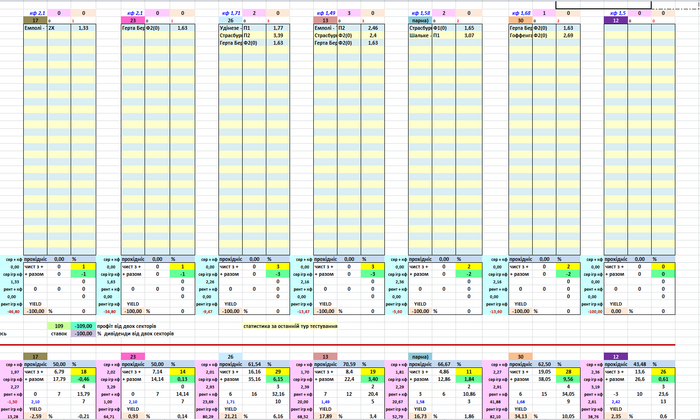Click the YIELD value '-2,59'
The image size is (700, 420).
35,416
